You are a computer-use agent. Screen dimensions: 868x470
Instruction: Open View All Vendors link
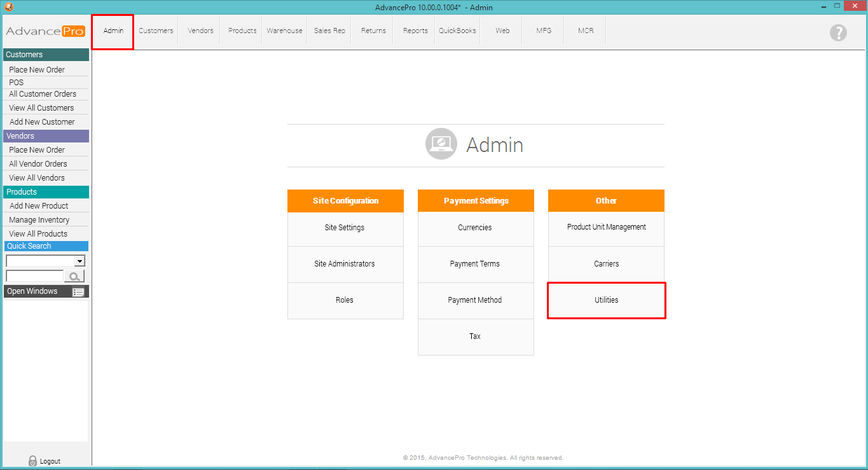coord(37,178)
